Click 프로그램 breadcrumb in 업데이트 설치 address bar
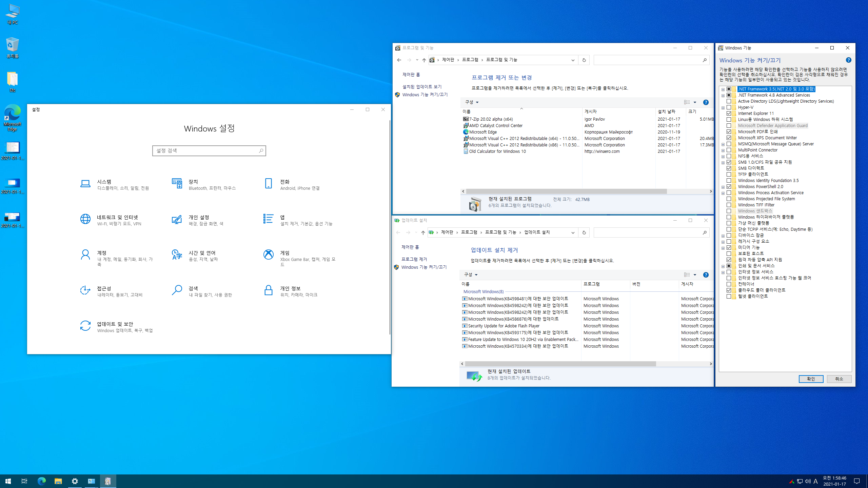Image resolution: width=868 pixels, height=488 pixels. point(469,232)
